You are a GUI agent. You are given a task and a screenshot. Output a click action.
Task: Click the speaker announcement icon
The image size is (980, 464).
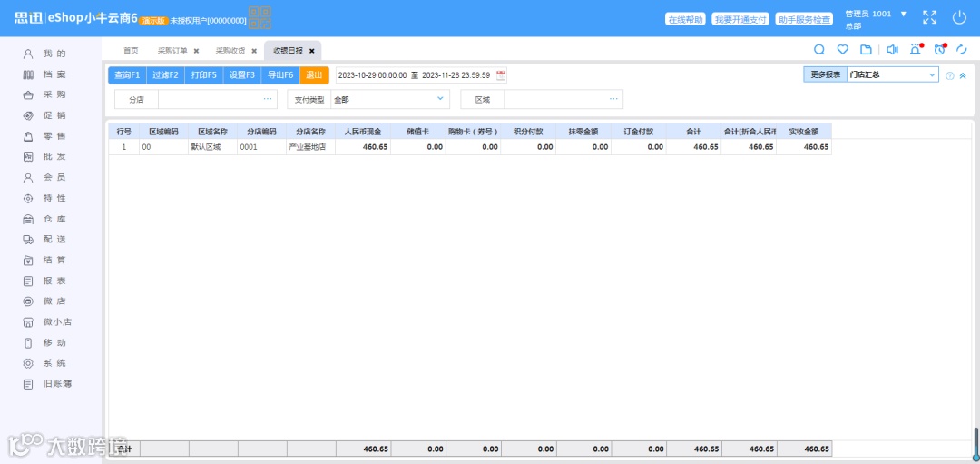click(x=893, y=50)
